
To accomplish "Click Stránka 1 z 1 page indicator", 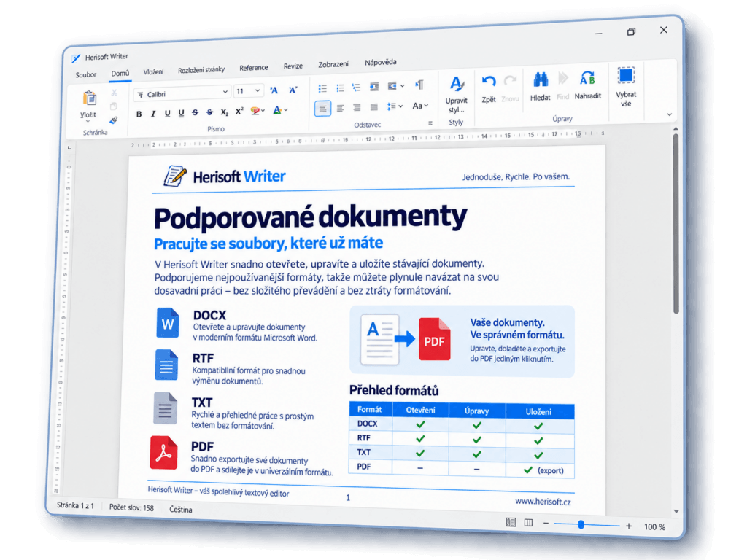I will coord(75,506).
